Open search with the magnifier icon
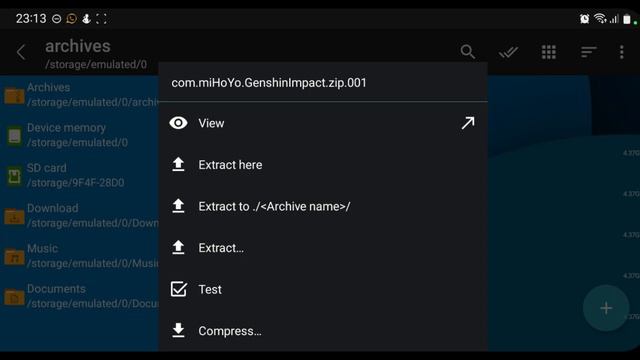Image resolution: width=640 pixels, height=360 pixels. coord(468,52)
